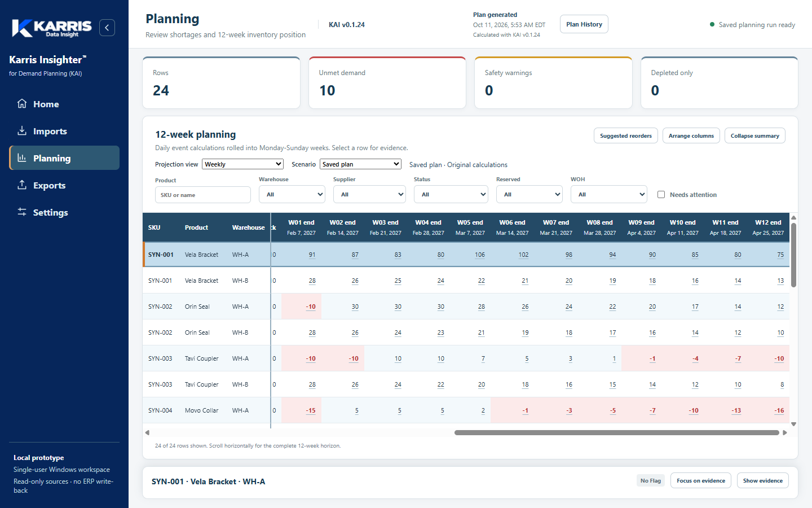Click the green saved-run status dot
Image resolution: width=812 pixels, height=508 pixels.
[712, 25]
